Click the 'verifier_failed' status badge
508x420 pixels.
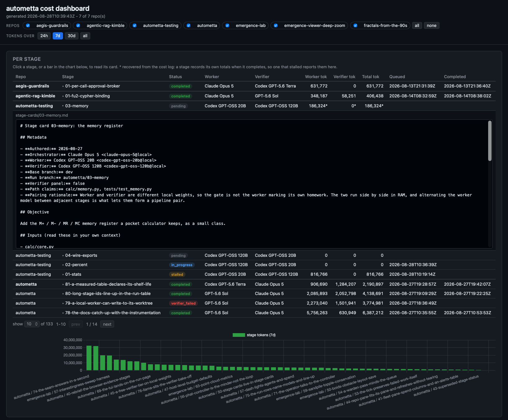point(183,303)
